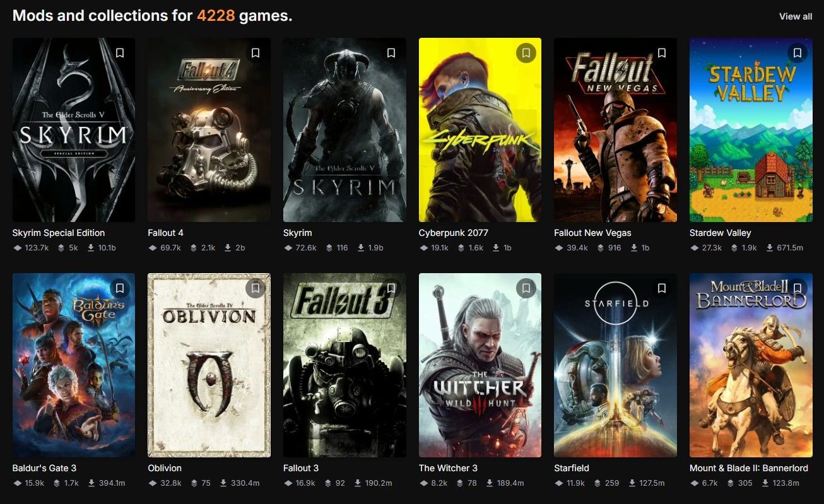Screen dimensions: 824x504
Task: Open View all games link
Action: pos(796,16)
